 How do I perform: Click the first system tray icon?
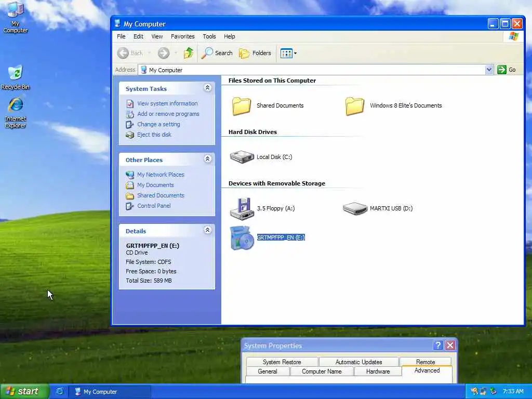click(474, 391)
